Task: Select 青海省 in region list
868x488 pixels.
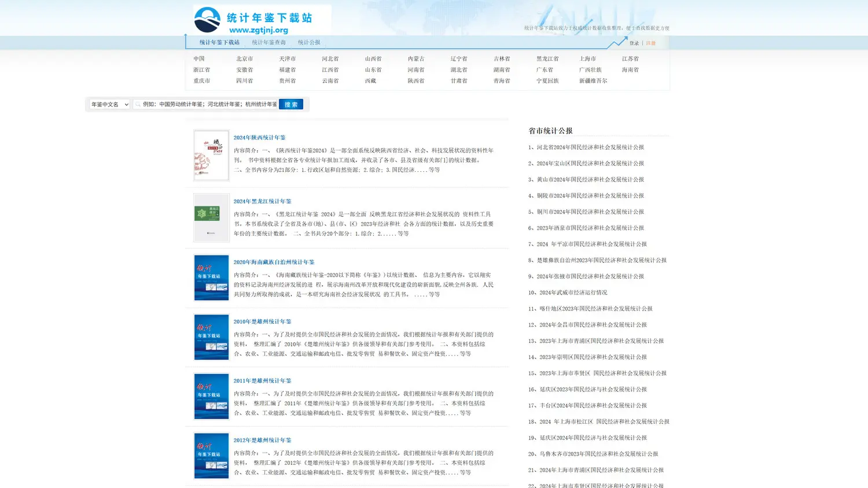Action: tap(502, 81)
